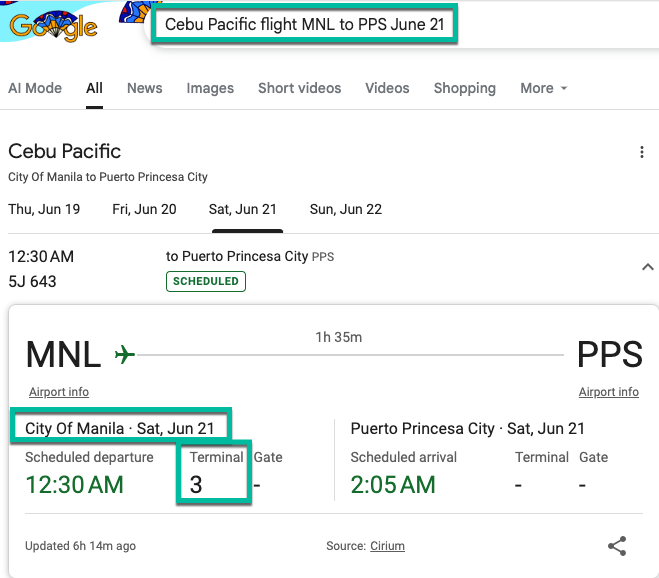Open the News tab
The width and height of the screenshot is (659, 578).
(145, 88)
